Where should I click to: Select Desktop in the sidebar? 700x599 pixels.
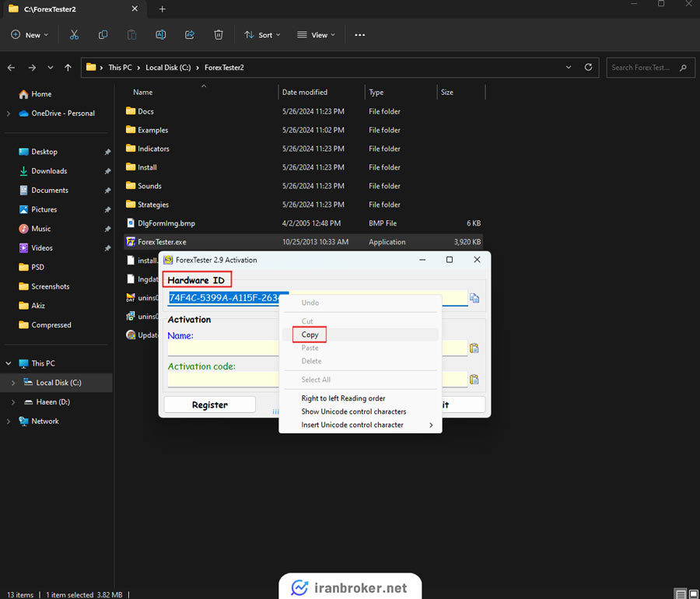point(44,152)
